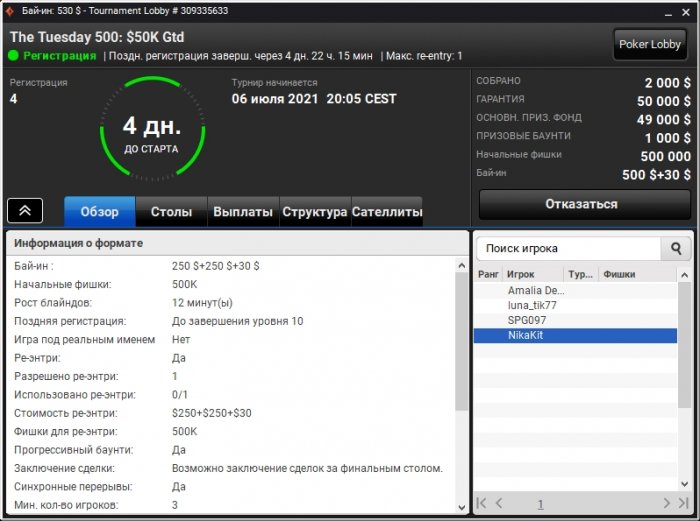Screen dimensions: 700x521
Task: Click the partypoker diamond logo in title bar
Action: tap(10, 11)
